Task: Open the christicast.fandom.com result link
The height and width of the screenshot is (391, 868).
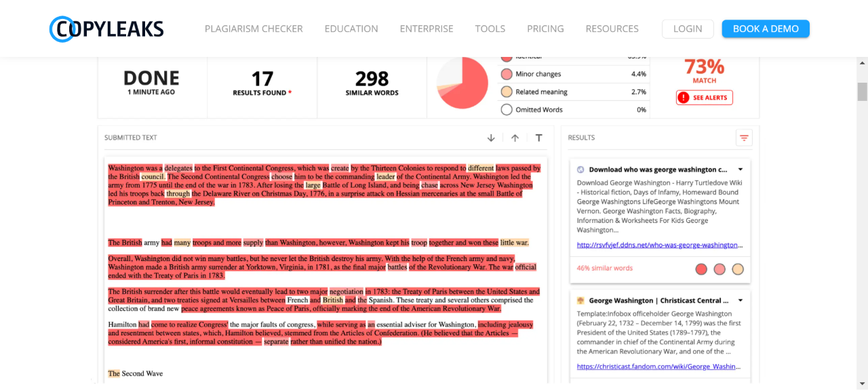Action: [x=658, y=366]
